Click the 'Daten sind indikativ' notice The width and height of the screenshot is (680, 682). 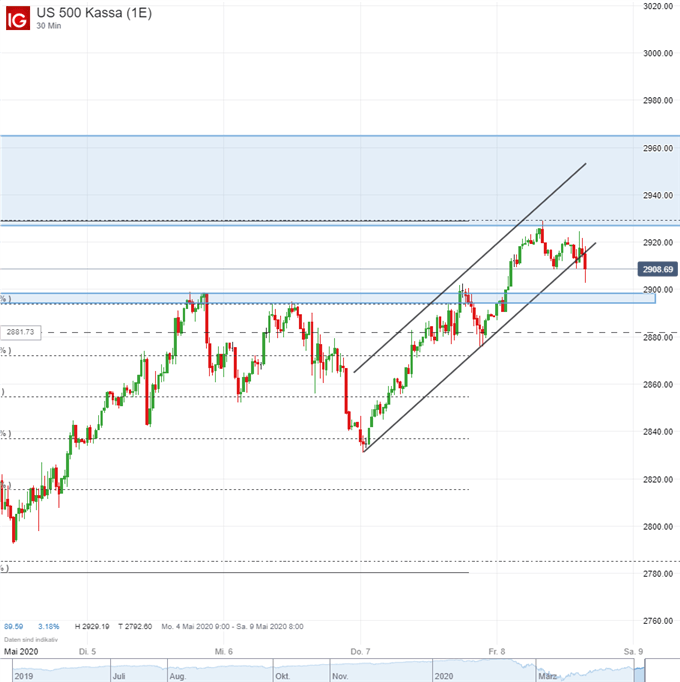tap(31, 639)
